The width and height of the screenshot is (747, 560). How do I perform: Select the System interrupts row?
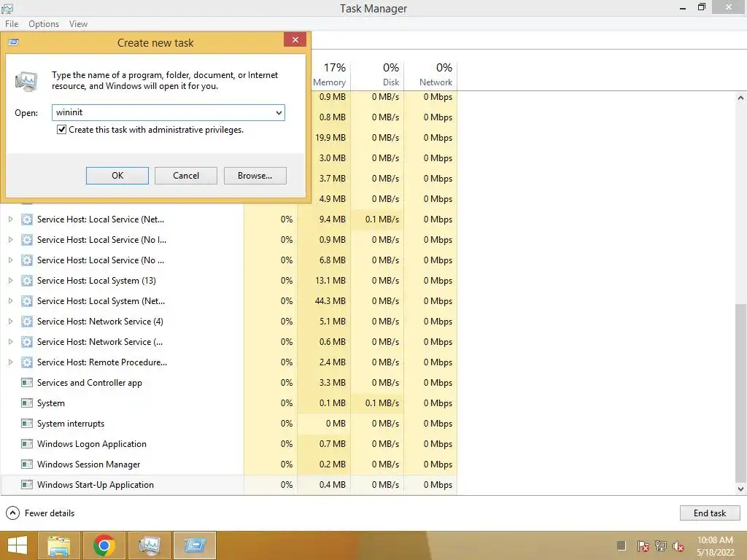click(228, 424)
